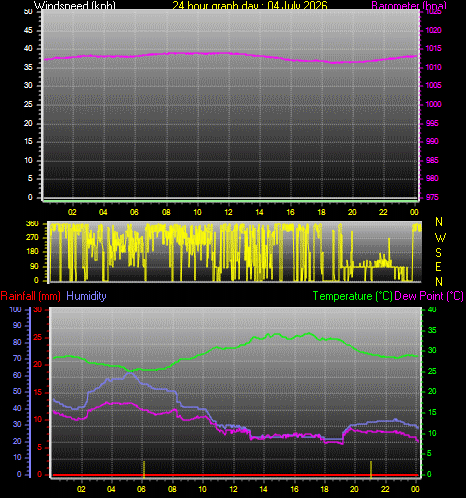Click the 60 humidity axis value
The height and width of the screenshot is (498, 466).
tap(17, 375)
